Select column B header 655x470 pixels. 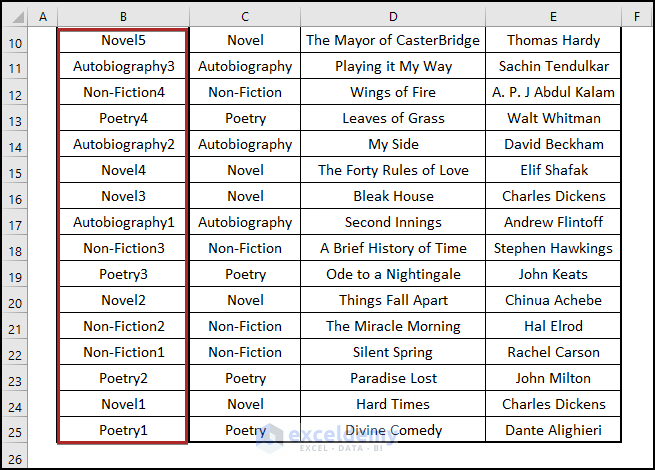[122, 17]
